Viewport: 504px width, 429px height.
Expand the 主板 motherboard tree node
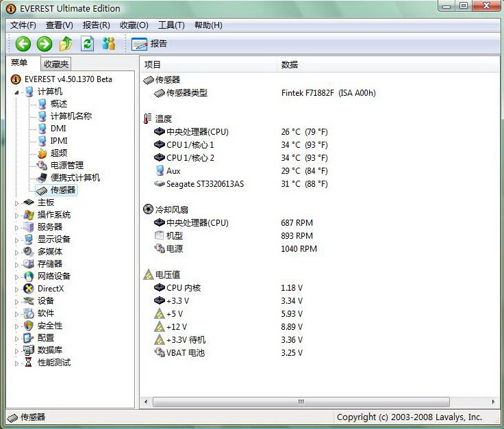pyautogui.click(x=17, y=203)
